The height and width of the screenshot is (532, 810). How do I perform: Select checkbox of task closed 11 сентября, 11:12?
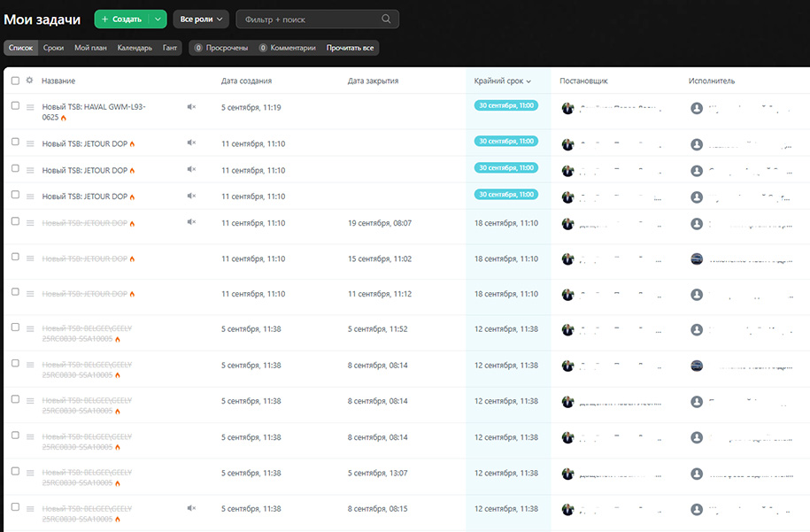click(x=15, y=292)
